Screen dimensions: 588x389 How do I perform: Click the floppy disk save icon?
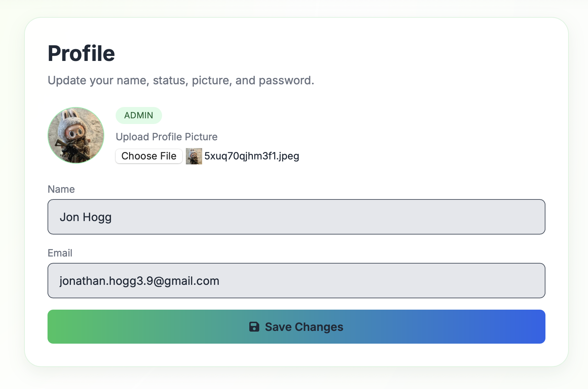254,327
